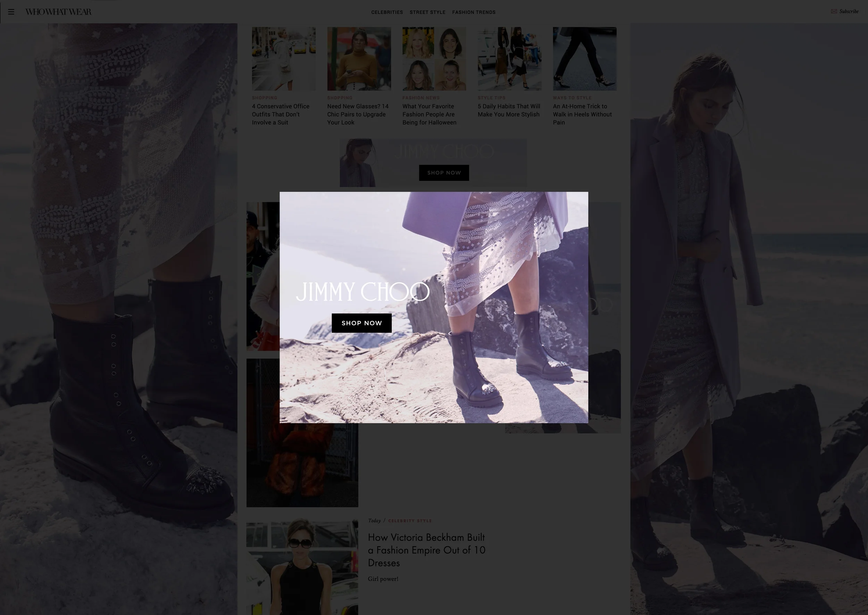Viewport: 868px width, 615px height.
Task: Click the Jimmy Choo banner ad image
Action: (x=433, y=163)
